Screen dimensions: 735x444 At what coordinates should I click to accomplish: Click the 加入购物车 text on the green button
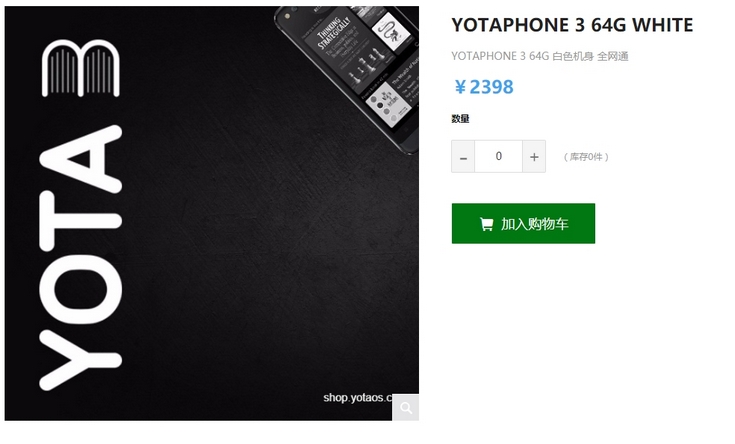(x=535, y=224)
